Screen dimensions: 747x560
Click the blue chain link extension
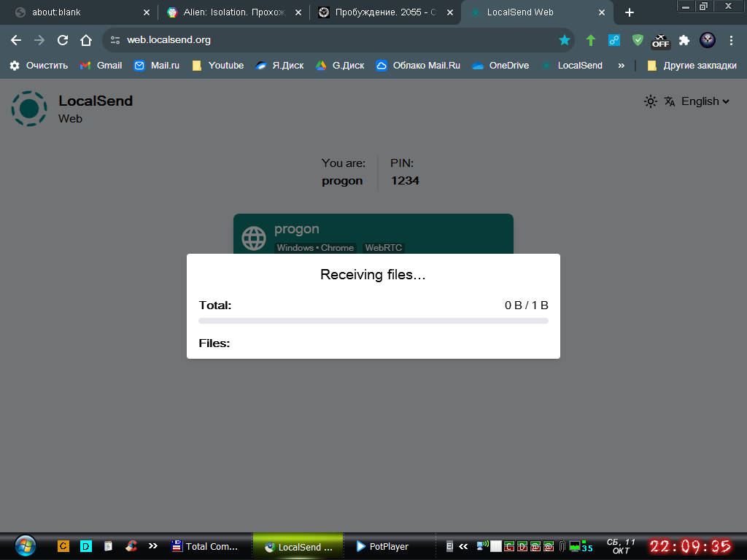(614, 40)
